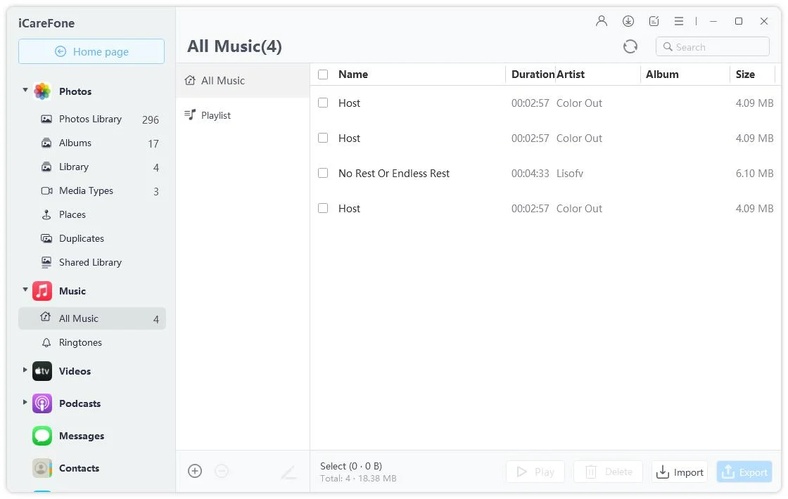Screen dimensions: 788x499
Task: Click the Export button
Action: click(744, 472)
